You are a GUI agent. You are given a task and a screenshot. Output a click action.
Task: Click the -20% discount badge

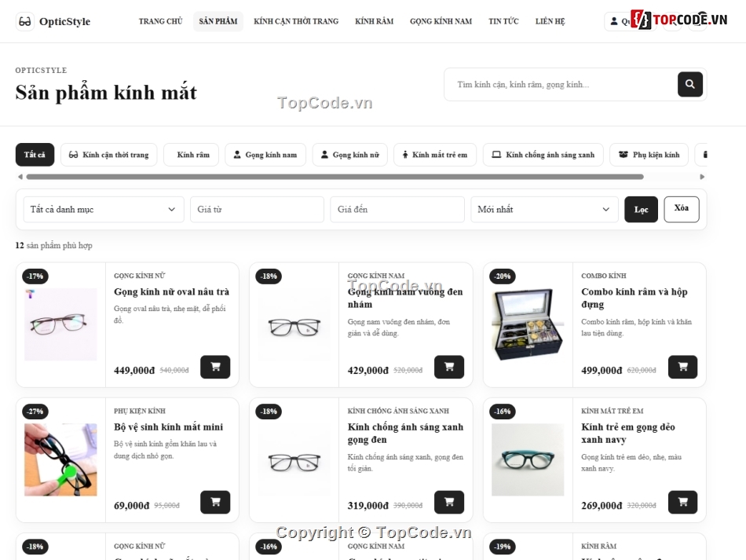click(503, 276)
